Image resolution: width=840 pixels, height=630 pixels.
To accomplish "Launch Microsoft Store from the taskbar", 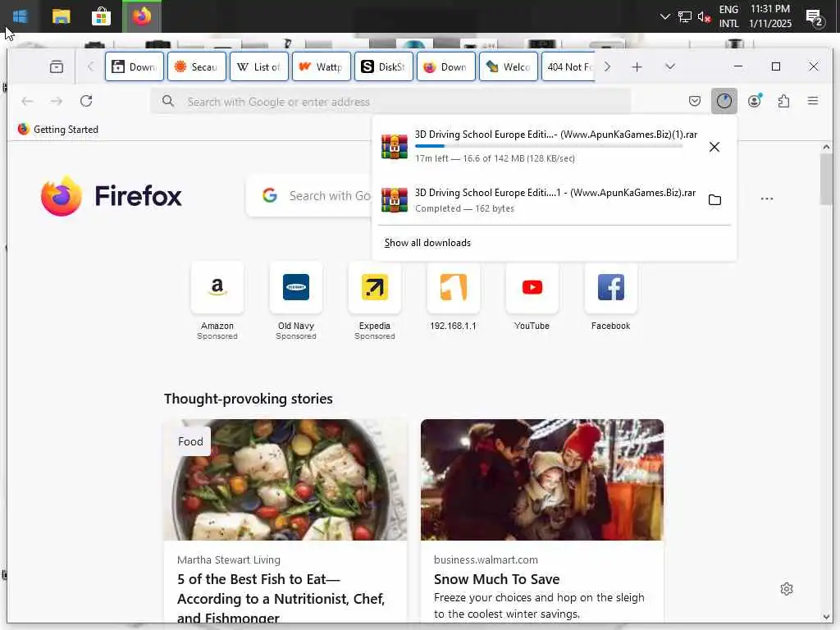I will pyautogui.click(x=101, y=16).
